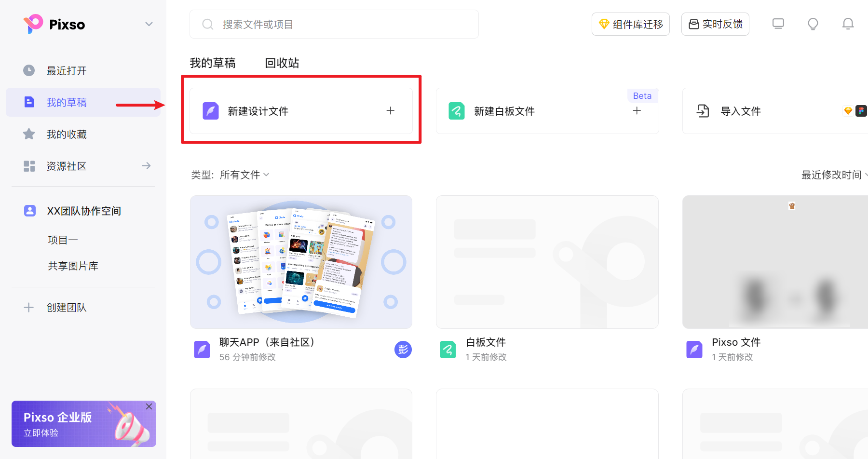Switch to the 我的草稿 tab

pyautogui.click(x=213, y=63)
